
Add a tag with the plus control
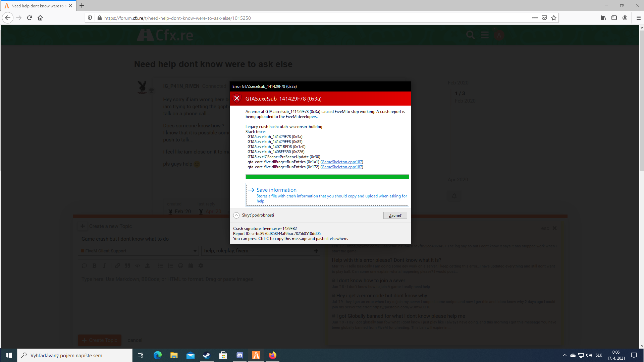tap(316, 251)
